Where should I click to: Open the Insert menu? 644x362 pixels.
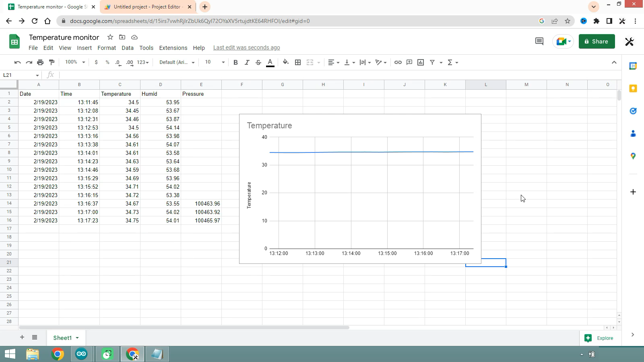coord(85,48)
